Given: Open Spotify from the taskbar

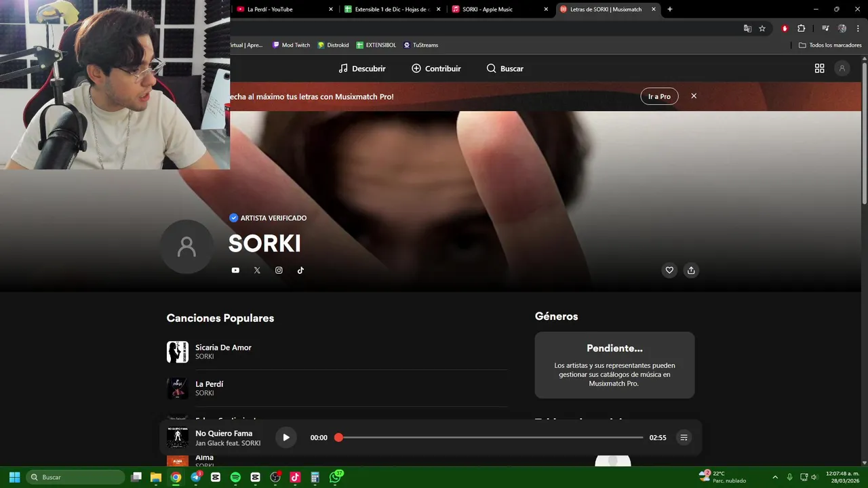Looking at the screenshot, I should 235,477.
